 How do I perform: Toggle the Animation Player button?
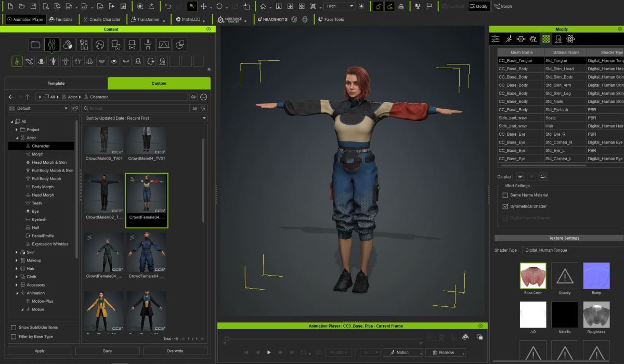coord(26,20)
